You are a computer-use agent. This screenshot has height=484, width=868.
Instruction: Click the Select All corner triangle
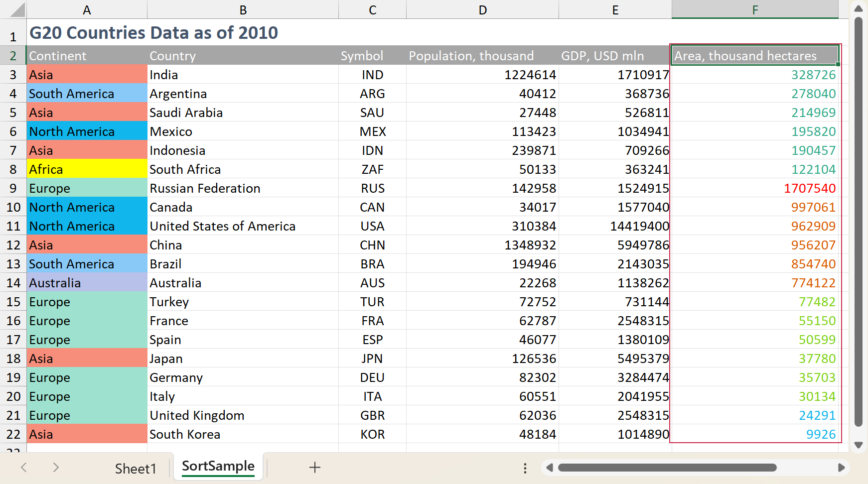click(17, 10)
